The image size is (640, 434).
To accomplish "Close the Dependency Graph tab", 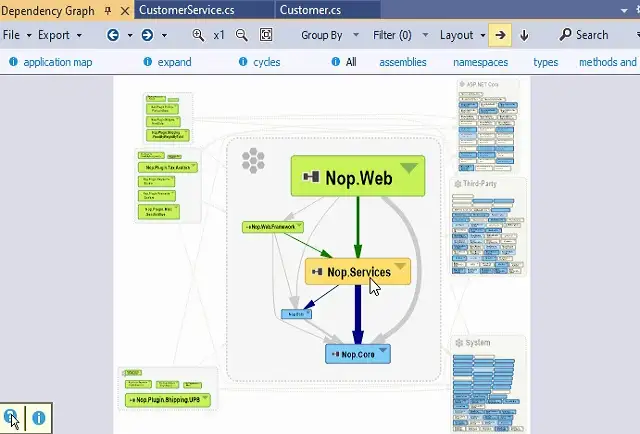I will tap(124, 10).
